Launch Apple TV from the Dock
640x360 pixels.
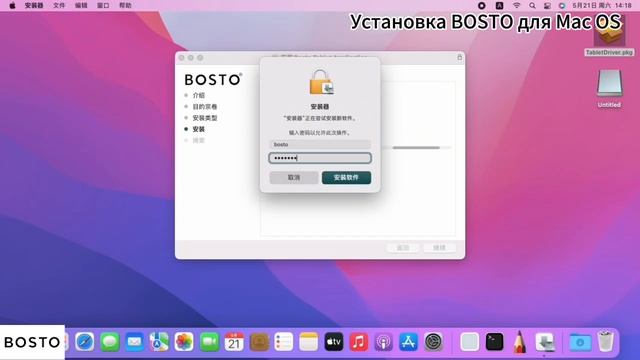click(333, 342)
